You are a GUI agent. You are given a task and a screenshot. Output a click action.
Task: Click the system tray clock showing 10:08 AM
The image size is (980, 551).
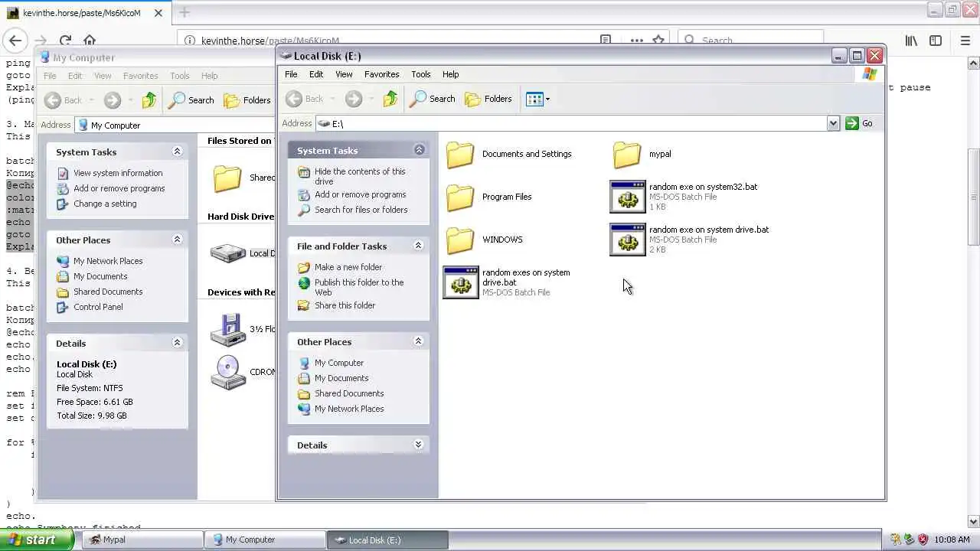click(952, 540)
